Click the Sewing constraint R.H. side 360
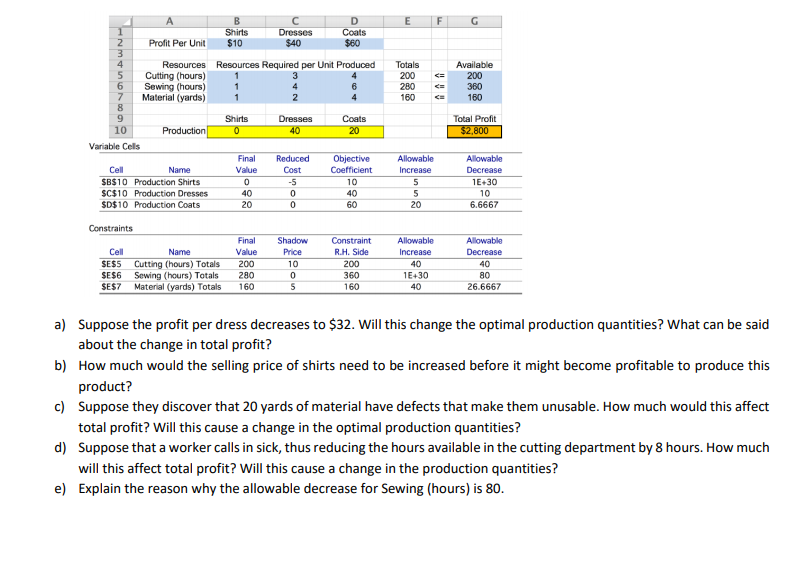This screenshot has height=574, width=799. [351, 275]
